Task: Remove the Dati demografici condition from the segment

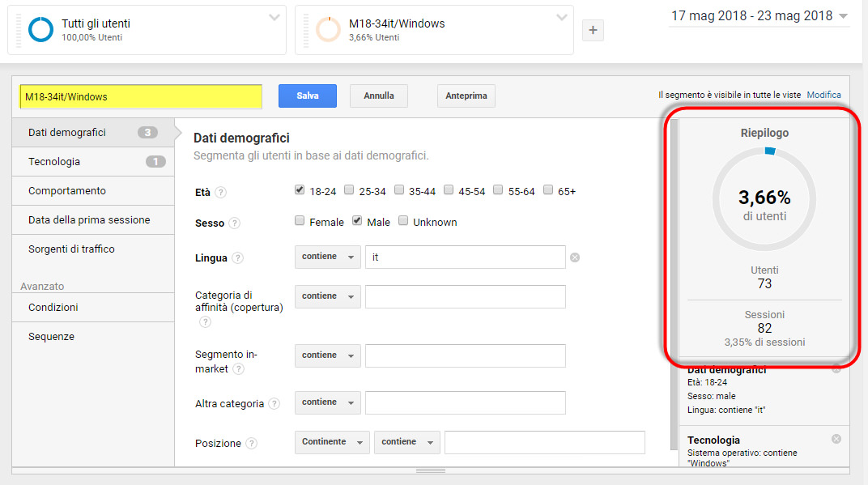Action: click(x=836, y=369)
